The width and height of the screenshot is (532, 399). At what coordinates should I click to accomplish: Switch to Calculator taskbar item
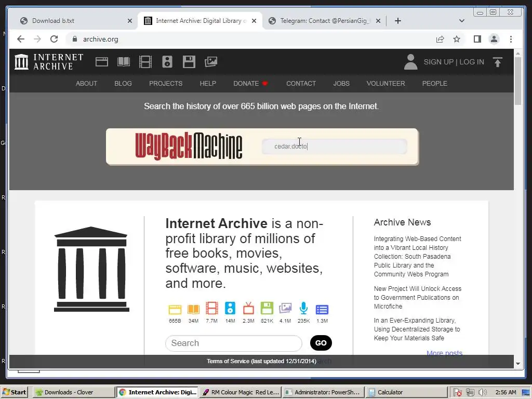point(406,392)
